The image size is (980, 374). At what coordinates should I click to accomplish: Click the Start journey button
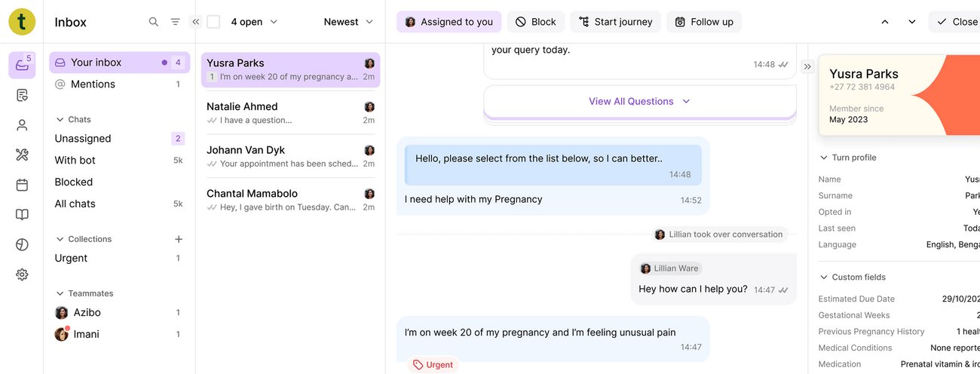point(615,22)
